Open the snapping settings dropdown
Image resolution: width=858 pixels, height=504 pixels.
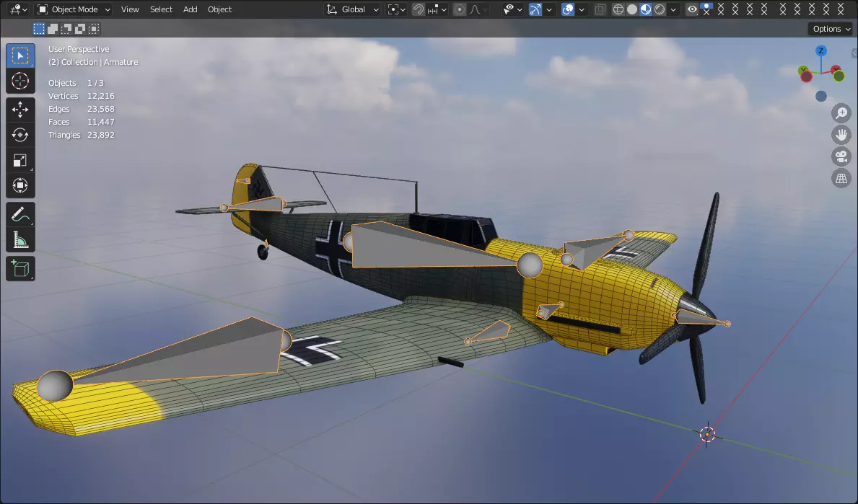pos(438,9)
